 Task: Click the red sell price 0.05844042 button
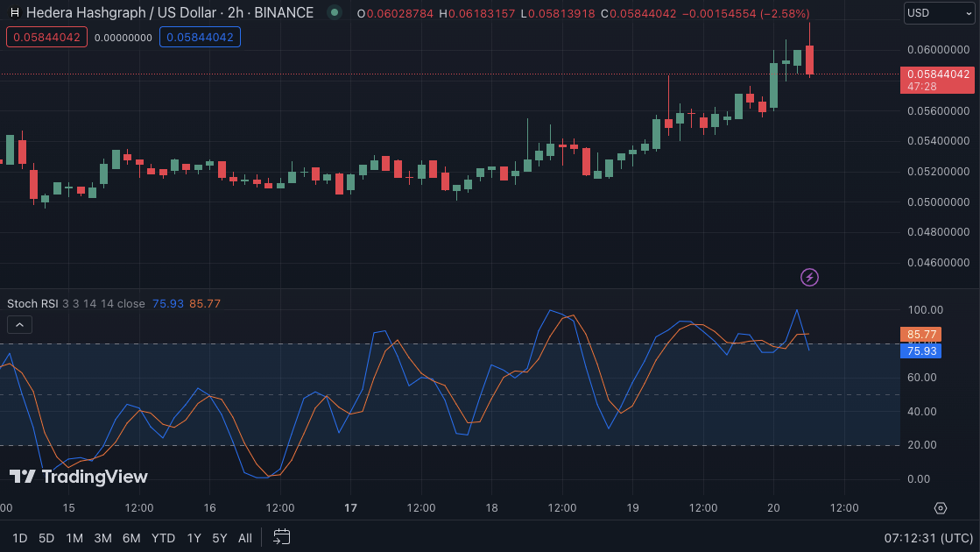tap(46, 37)
